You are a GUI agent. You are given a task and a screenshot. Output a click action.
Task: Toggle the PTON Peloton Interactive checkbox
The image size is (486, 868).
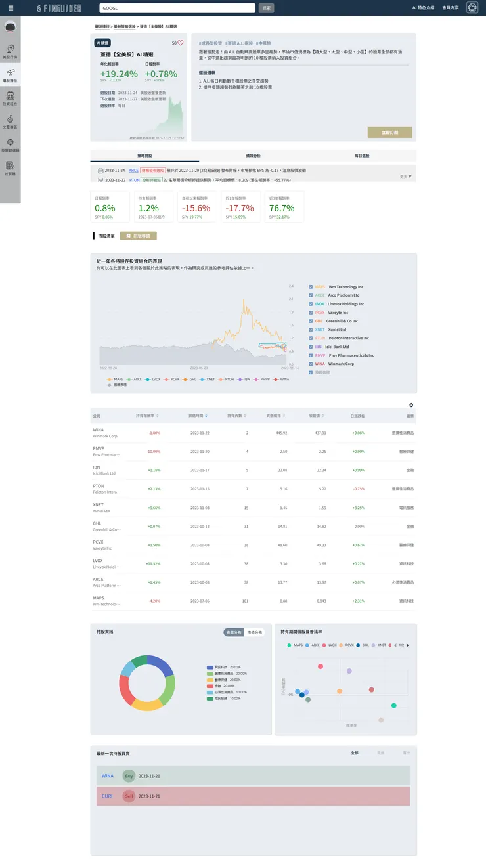[x=311, y=338]
